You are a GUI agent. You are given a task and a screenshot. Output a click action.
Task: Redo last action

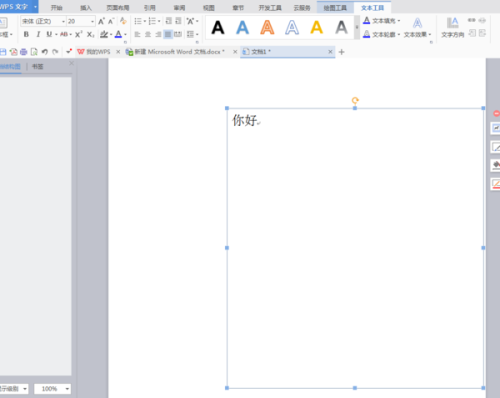55,52
